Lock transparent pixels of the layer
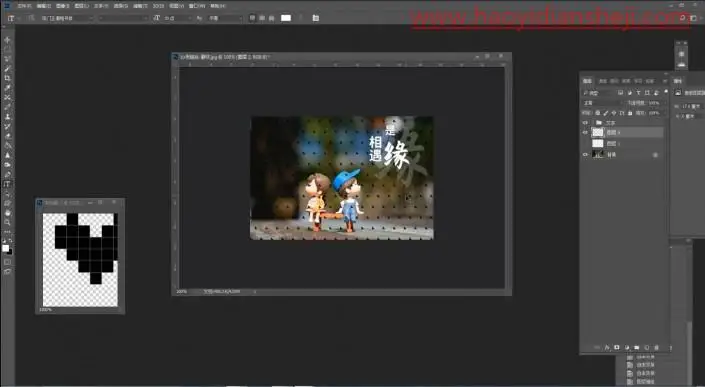 (598, 113)
